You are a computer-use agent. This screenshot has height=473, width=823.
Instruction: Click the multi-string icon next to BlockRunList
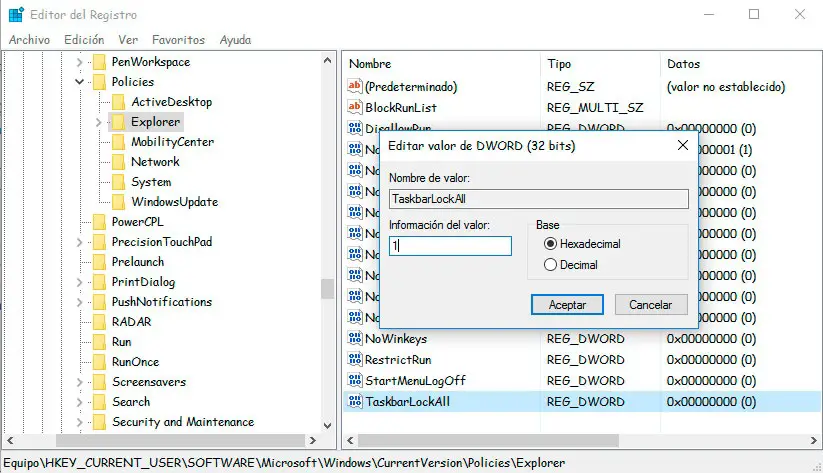355,107
